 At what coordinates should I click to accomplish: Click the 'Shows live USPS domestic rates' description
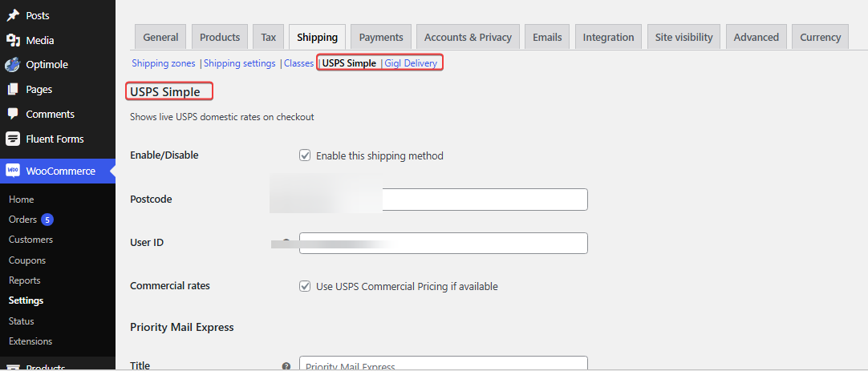click(222, 117)
